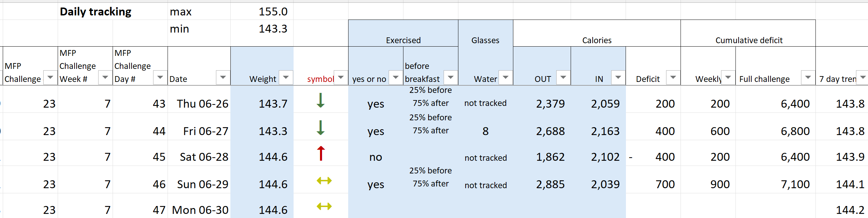The image size is (868, 218).
Task: Select the min weight cell showing 143.3
Action: (262, 29)
